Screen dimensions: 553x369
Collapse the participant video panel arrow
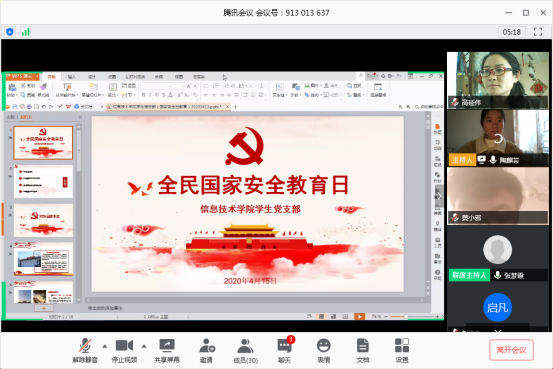point(439,196)
